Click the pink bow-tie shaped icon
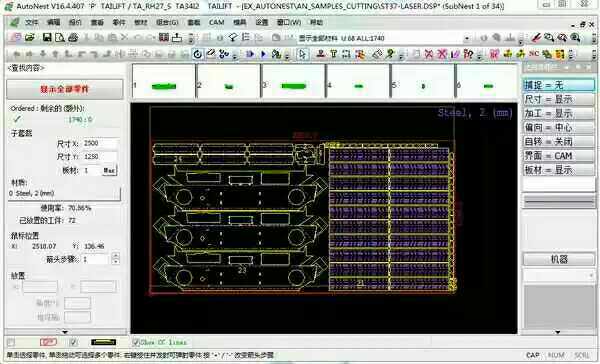The height and width of the screenshot is (364, 600). point(494,54)
